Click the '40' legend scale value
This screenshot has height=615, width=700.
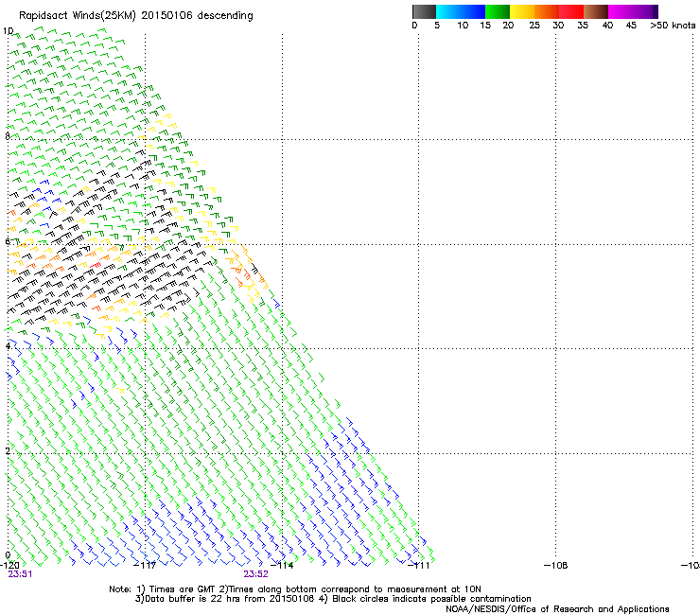607,26
